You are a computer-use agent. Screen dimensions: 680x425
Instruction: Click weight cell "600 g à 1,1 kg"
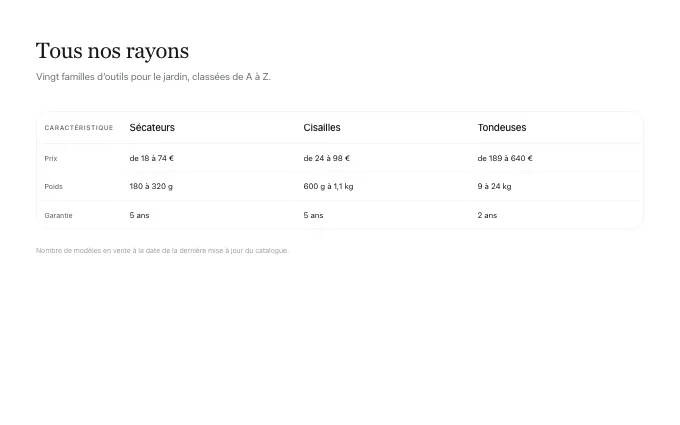[x=328, y=186]
